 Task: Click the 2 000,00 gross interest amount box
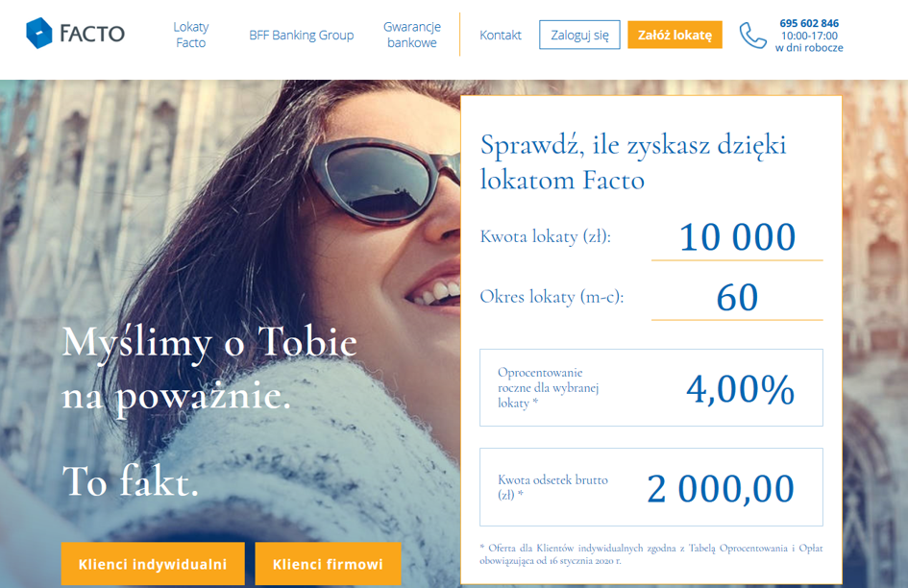(x=650, y=487)
